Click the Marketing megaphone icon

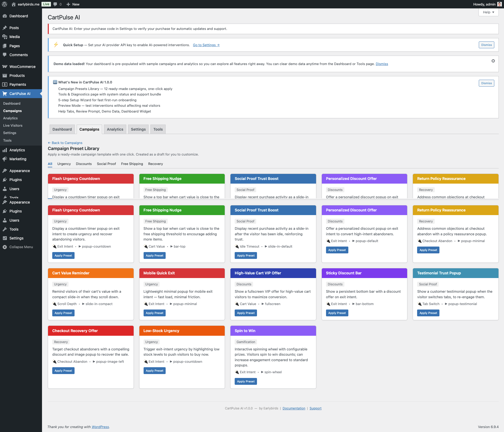tap(5, 159)
